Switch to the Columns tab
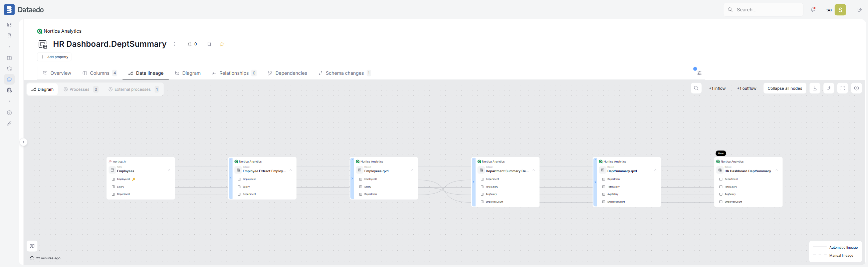This screenshot has height=267, width=868. point(100,73)
